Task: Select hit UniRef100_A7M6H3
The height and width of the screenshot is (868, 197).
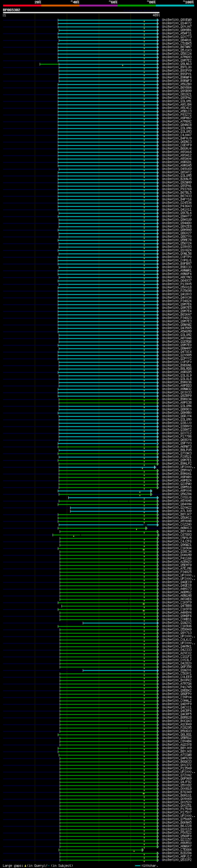Action: click(177, 57)
